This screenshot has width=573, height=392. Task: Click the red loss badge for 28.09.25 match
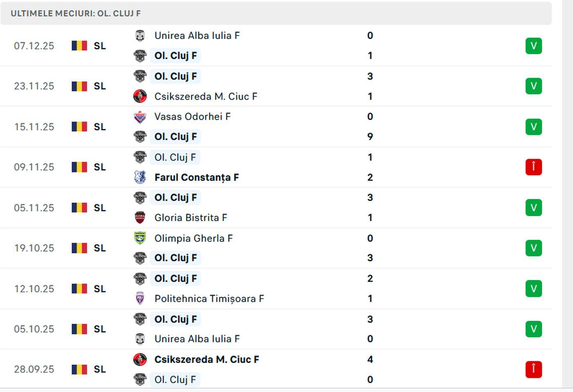pos(533,369)
